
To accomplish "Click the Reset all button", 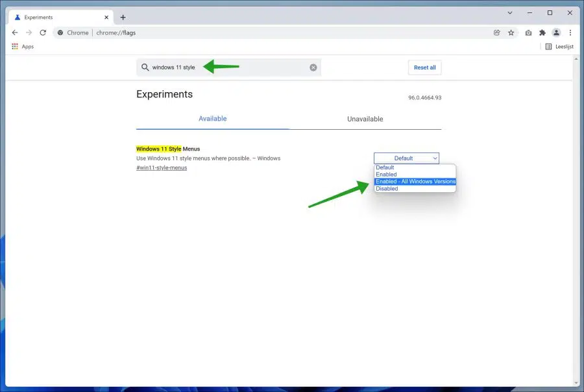I will tap(424, 67).
